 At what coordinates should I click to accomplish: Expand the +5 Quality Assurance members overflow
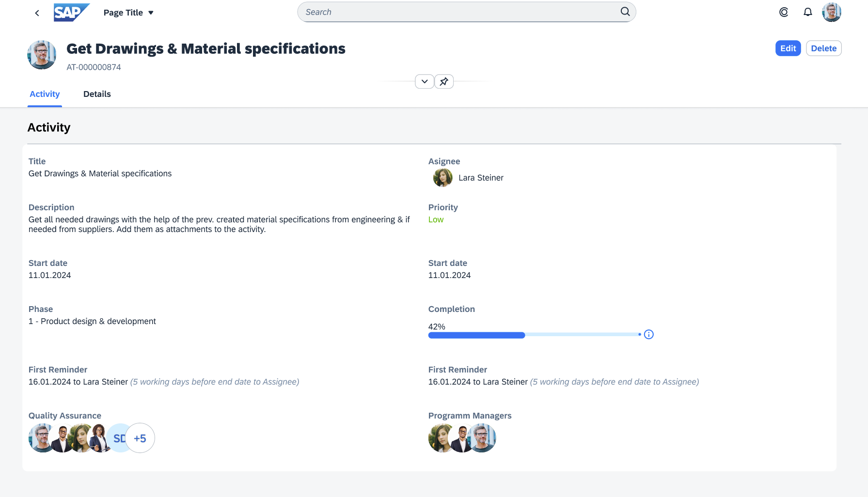pyautogui.click(x=140, y=438)
